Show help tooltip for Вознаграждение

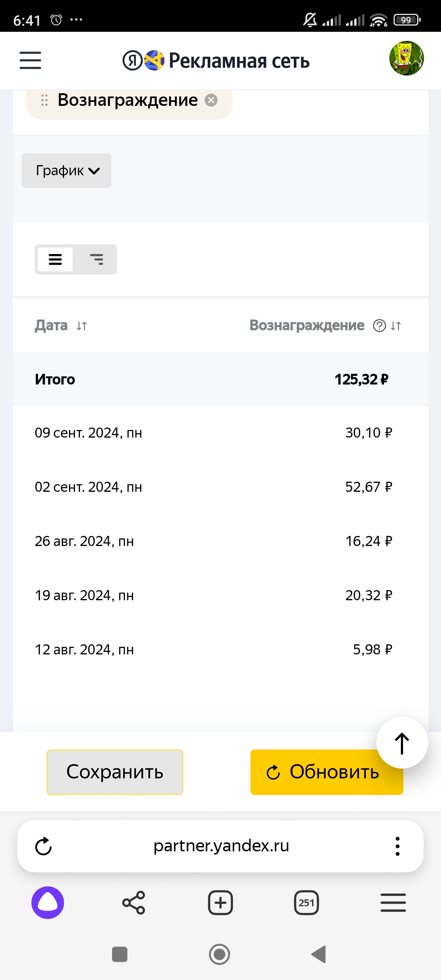click(379, 326)
